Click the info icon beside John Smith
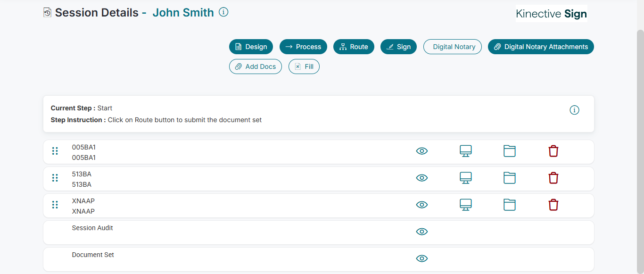The width and height of the screenshot is (644, 274). click(224, 12)
